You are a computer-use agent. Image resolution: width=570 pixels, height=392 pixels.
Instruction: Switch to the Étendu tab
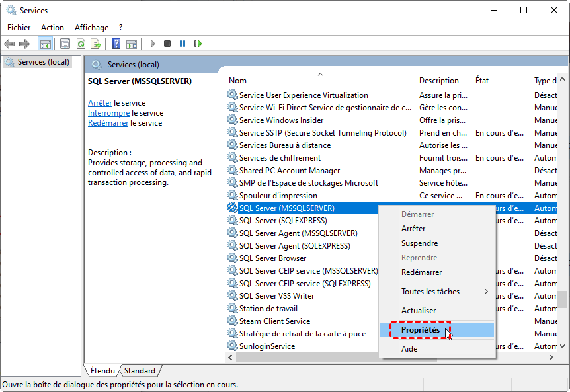(102, 371)
